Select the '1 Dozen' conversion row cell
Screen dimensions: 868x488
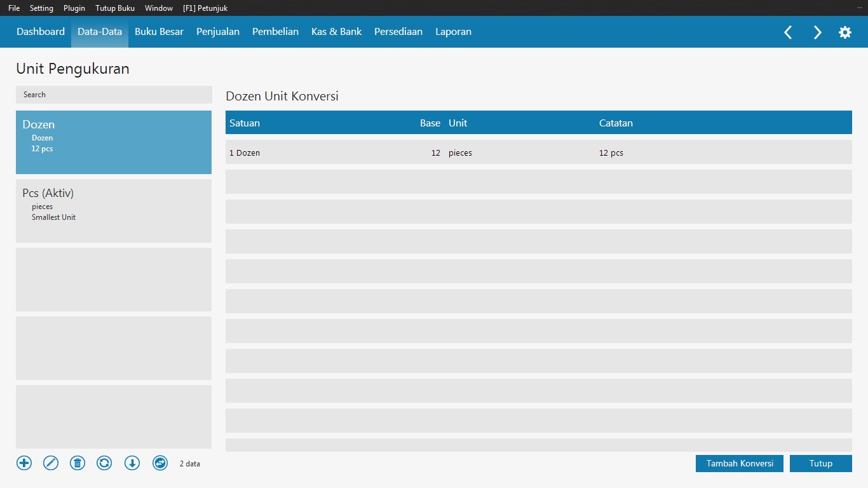(x=245, y=153)
